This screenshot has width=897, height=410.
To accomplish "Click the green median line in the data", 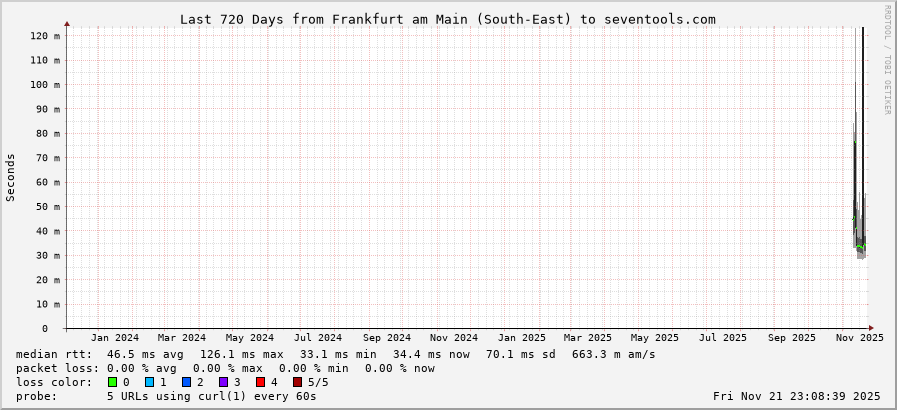I will pos(860,247).
